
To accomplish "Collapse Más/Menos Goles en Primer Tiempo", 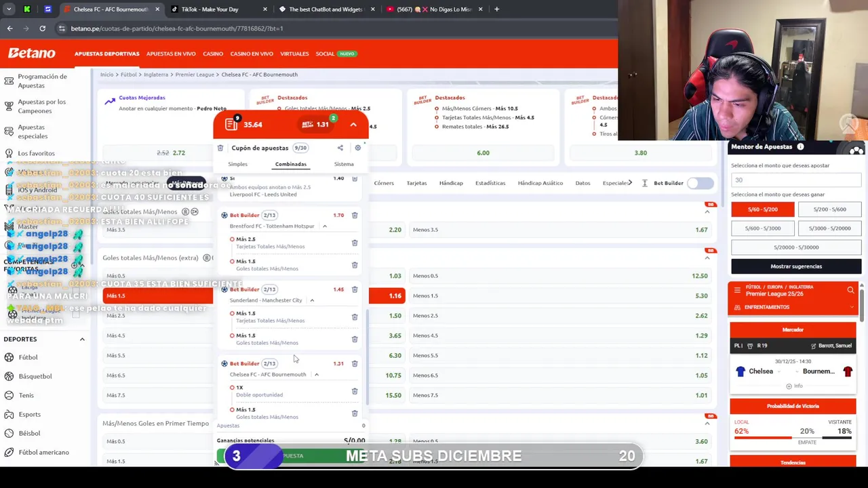I will click(707, 424).
